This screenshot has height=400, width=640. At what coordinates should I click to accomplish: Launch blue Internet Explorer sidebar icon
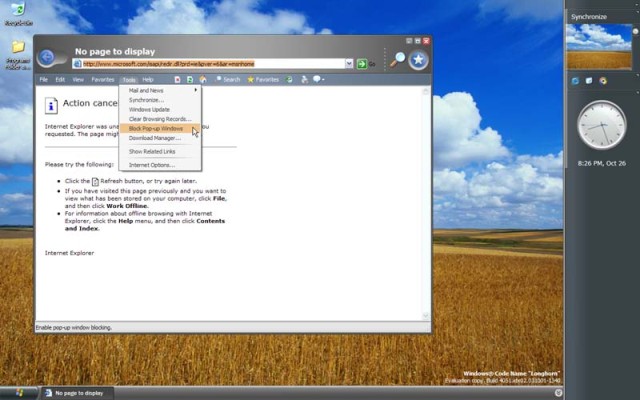coord(575,81)
